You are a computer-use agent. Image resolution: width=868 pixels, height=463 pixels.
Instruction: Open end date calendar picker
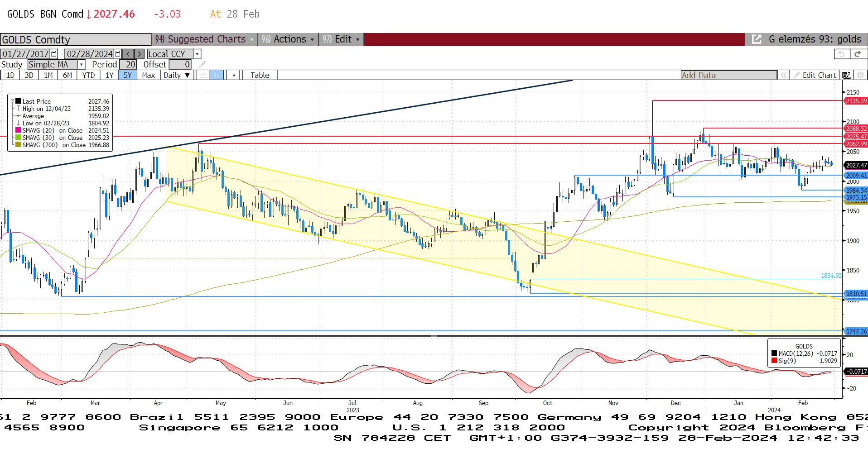coord(118,54)
